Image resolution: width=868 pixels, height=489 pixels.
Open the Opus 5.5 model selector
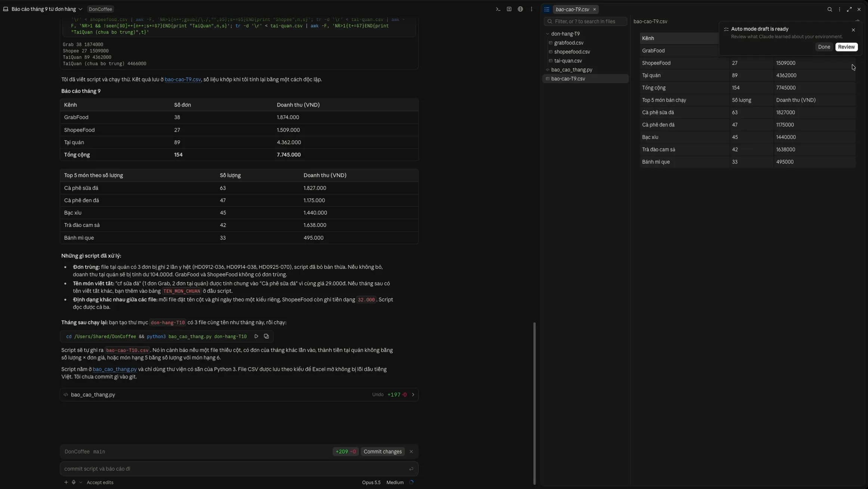371,482
